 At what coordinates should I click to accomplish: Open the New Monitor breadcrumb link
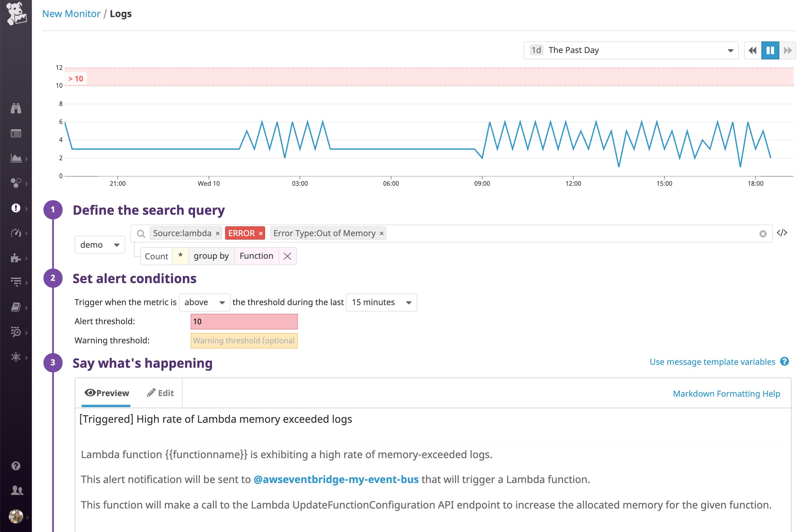[71, 14]
